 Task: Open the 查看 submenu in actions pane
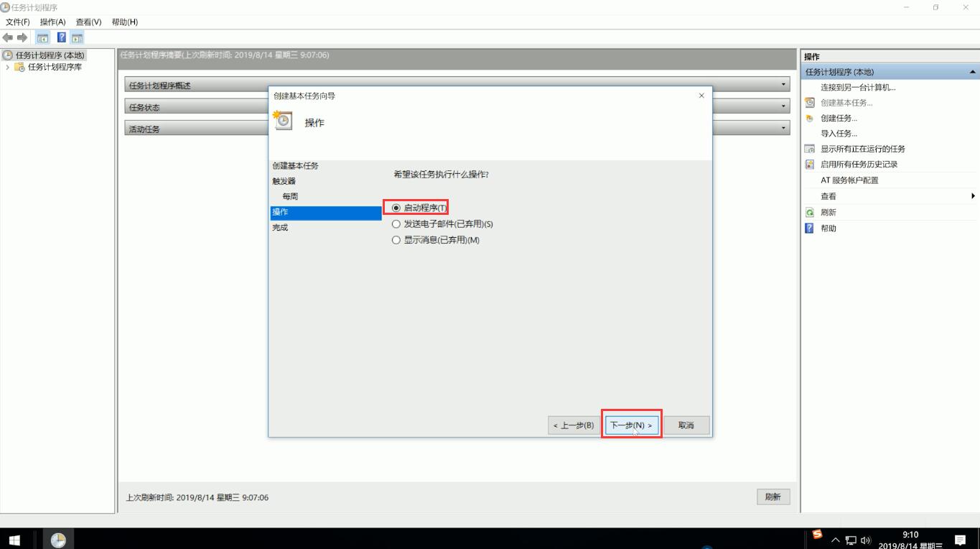click(x=828, y=196)
